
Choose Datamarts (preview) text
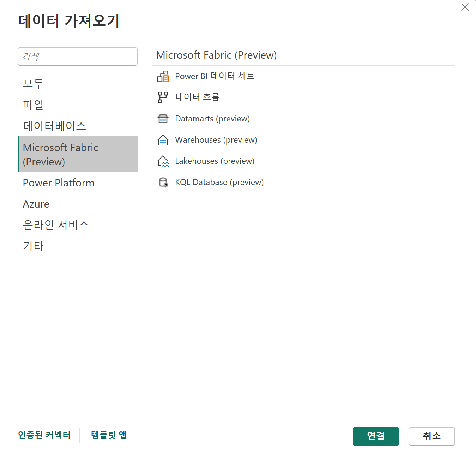click(212, 119)
